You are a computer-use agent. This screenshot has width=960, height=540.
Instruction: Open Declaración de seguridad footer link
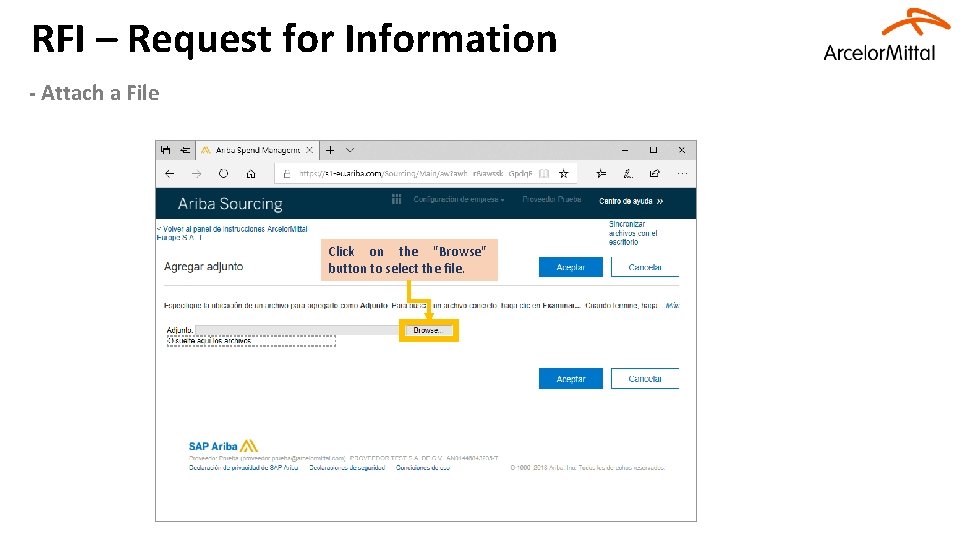347,468
